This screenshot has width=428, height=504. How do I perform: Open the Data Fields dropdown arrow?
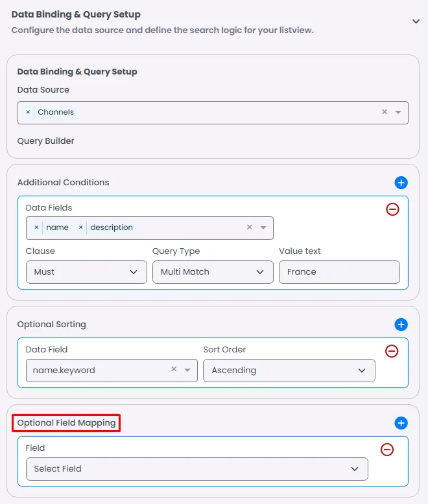click(263, 227)
